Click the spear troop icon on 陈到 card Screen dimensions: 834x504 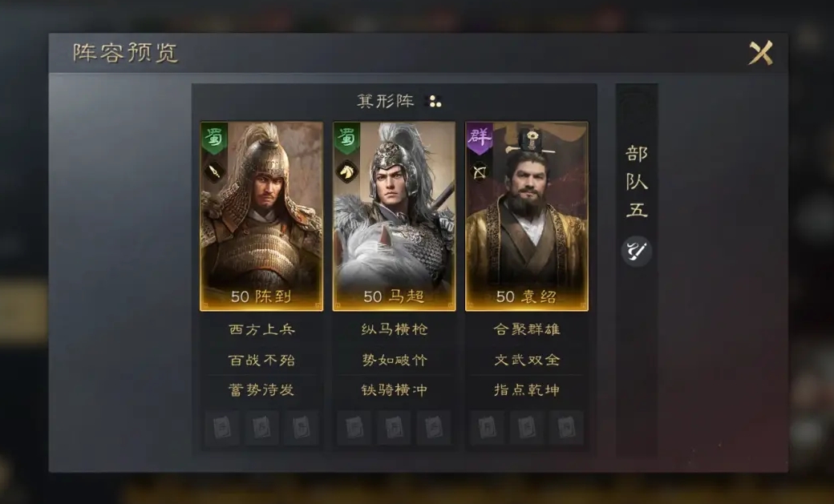tap(214, 171)
